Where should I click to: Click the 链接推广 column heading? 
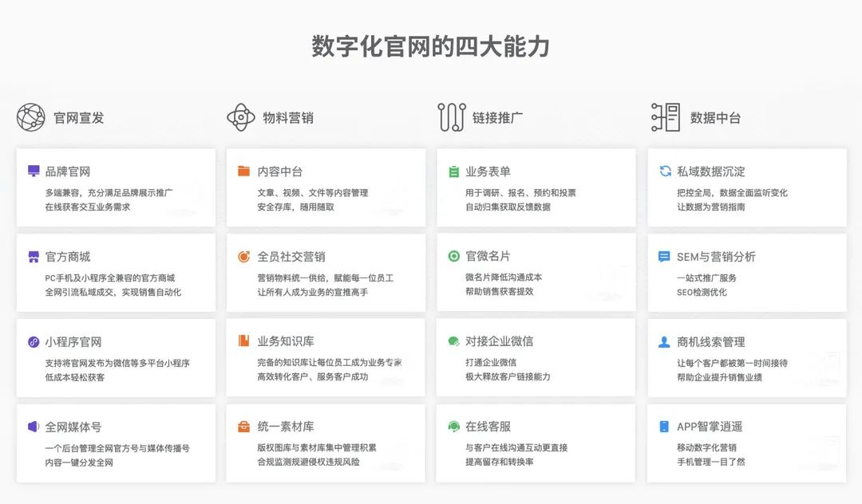[497, 117]
